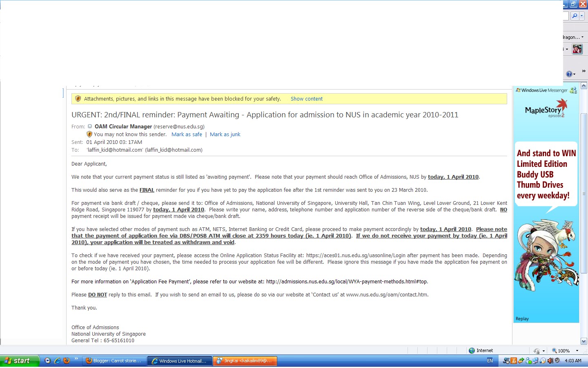The height and width of the screenshot is (368, 588).
Task: Click the unknown sender warning shield icon
Action: pos(89,134)
